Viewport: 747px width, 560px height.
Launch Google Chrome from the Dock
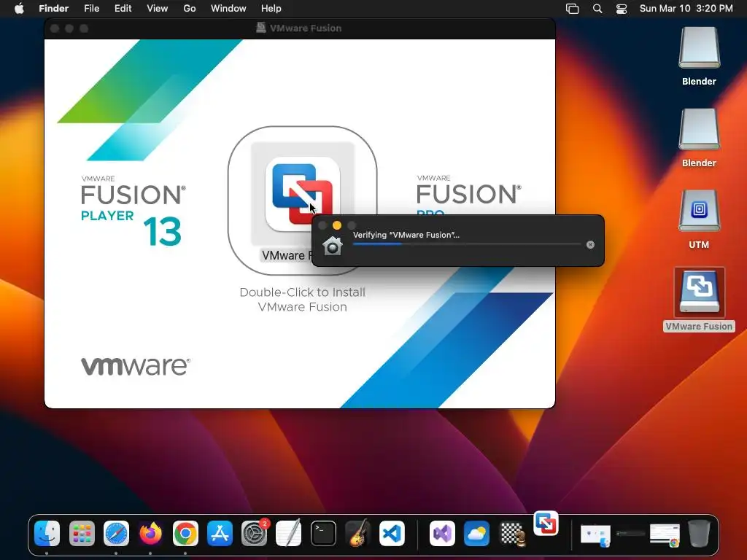coord(185,533)
